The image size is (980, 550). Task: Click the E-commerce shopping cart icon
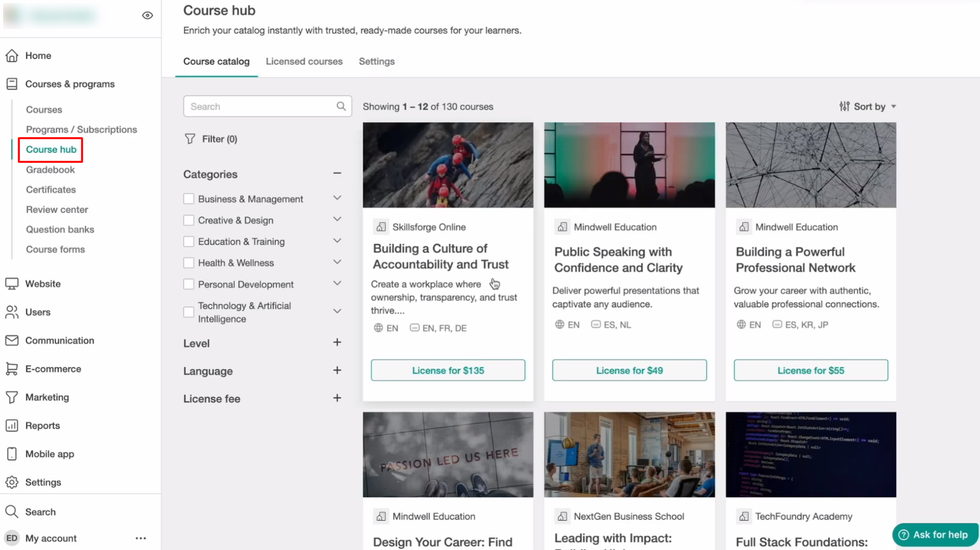(x=12, y=369)
